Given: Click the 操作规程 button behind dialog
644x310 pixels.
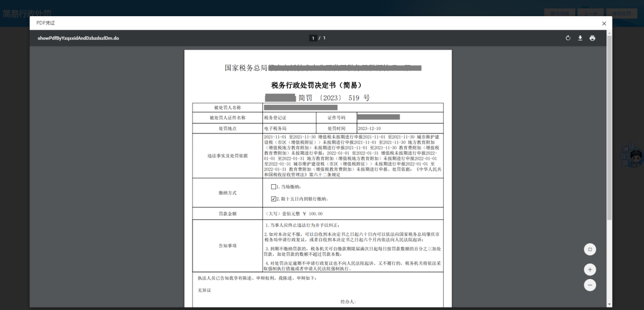Looking at the screenshot, I should 559,13.
